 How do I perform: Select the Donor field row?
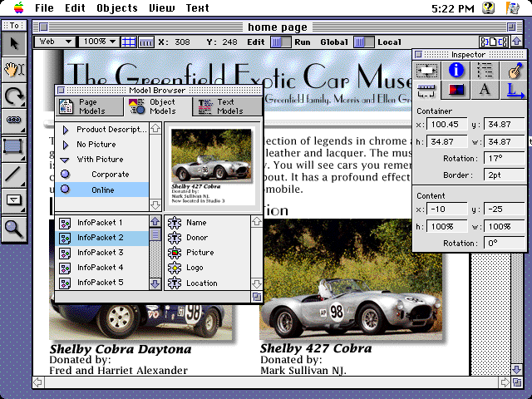click(x=208, y=238)
